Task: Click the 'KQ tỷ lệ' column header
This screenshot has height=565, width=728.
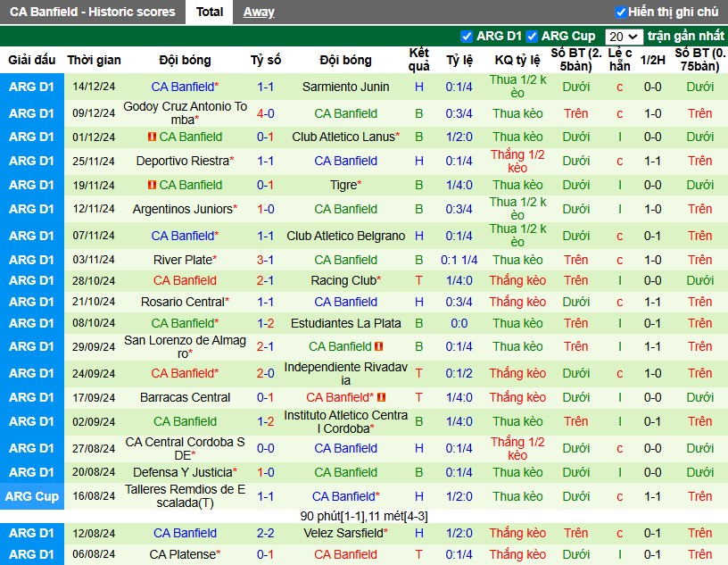Action: click(x=517, y=60)
